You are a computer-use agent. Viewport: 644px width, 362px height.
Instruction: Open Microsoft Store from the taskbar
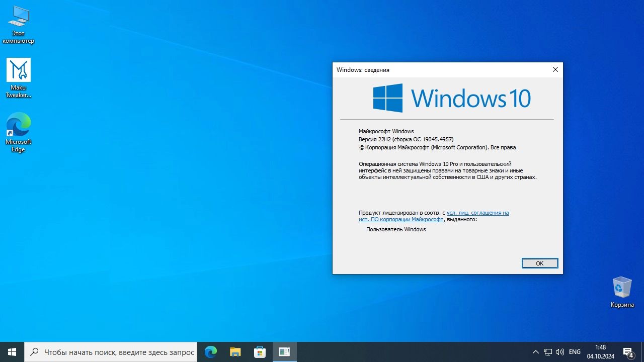point(260,352)
